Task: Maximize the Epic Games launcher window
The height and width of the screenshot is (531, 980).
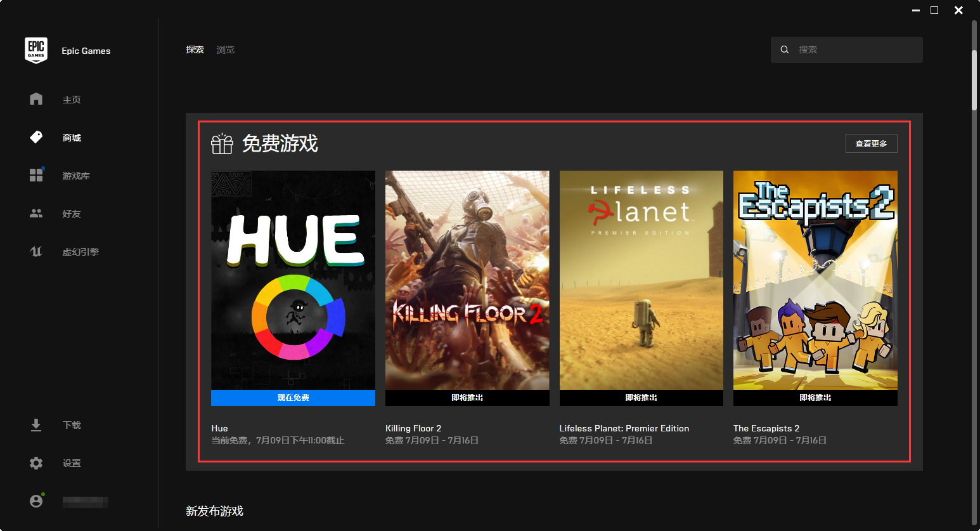Action: click(934, 10)
